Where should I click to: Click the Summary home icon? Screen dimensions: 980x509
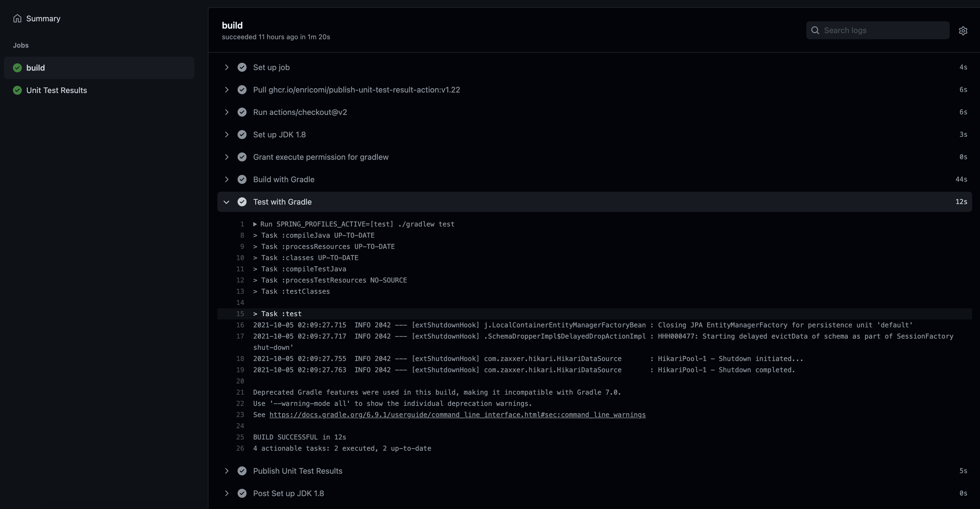tap(17, 18)
